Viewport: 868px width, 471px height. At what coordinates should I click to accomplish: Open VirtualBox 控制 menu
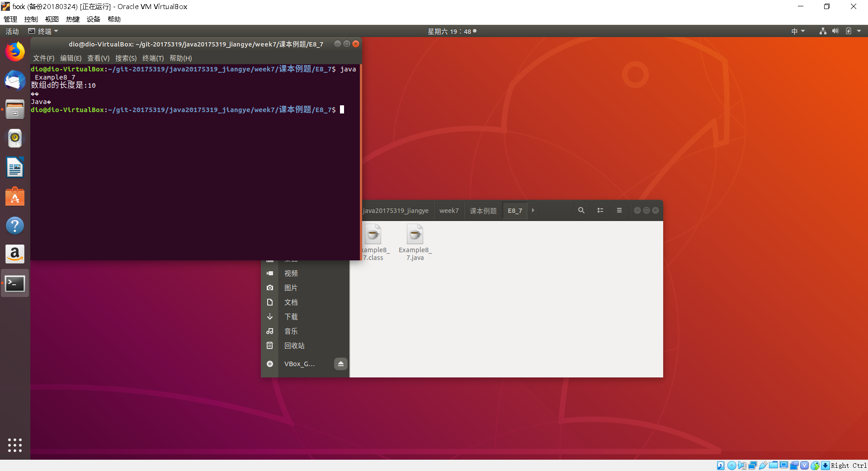(31, 19)
